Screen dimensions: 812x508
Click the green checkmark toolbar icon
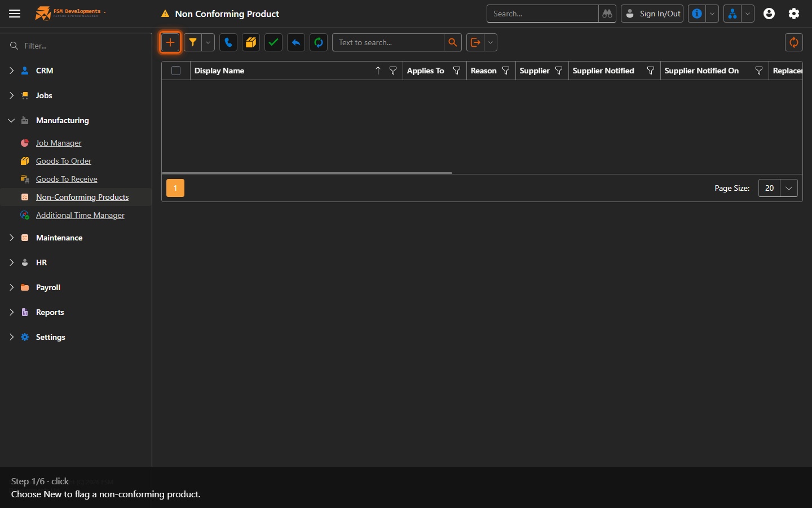(273, 42)
